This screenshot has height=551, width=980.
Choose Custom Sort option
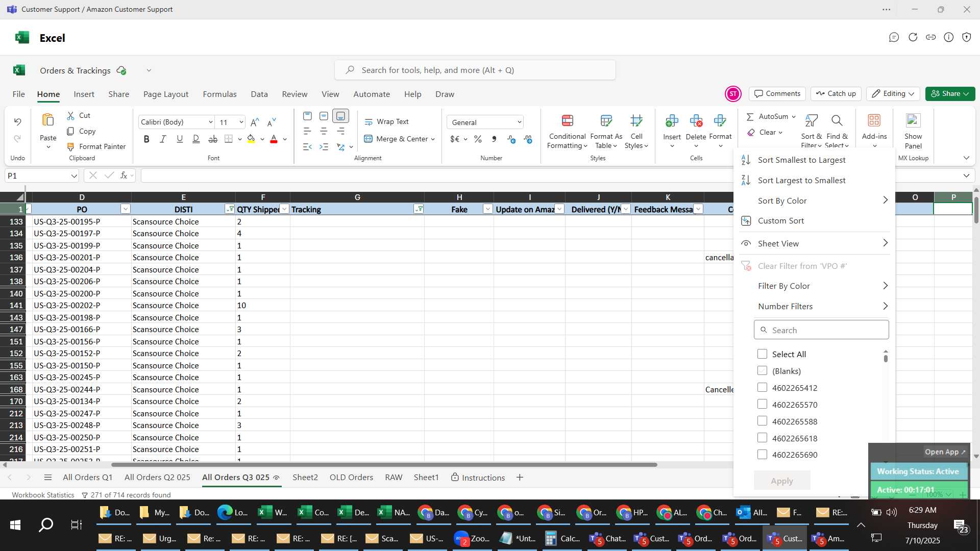[815, 221]
